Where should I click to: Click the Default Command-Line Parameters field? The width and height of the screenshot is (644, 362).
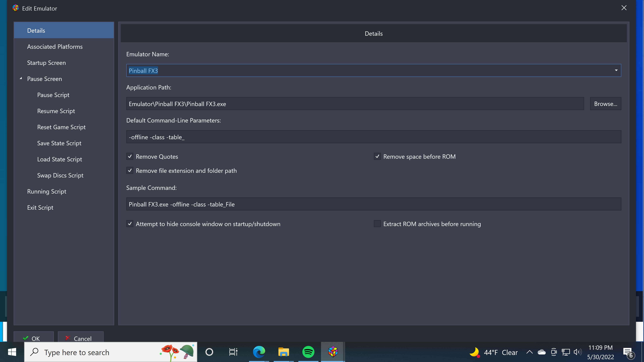click(x=373, y=137)
